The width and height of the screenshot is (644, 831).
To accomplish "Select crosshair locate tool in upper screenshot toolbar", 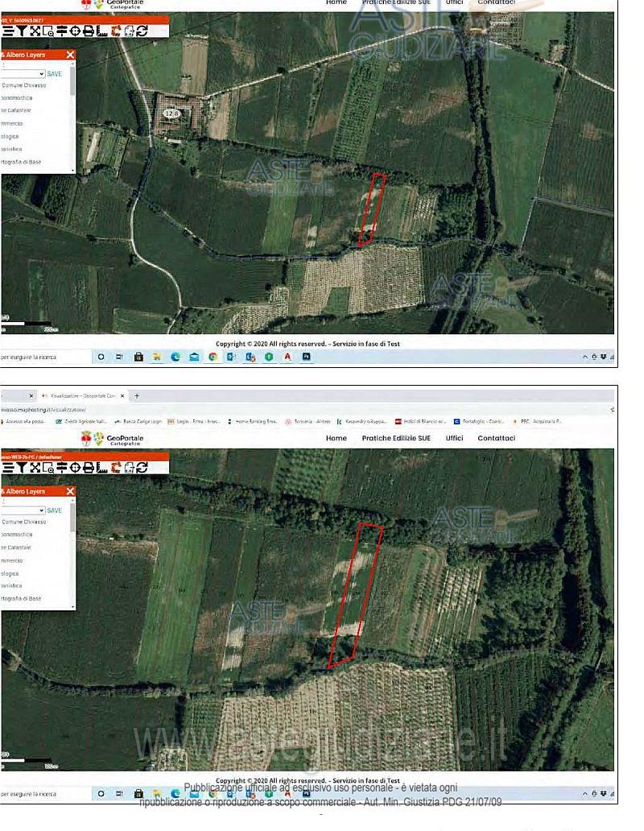I will (x=75, y=31).
